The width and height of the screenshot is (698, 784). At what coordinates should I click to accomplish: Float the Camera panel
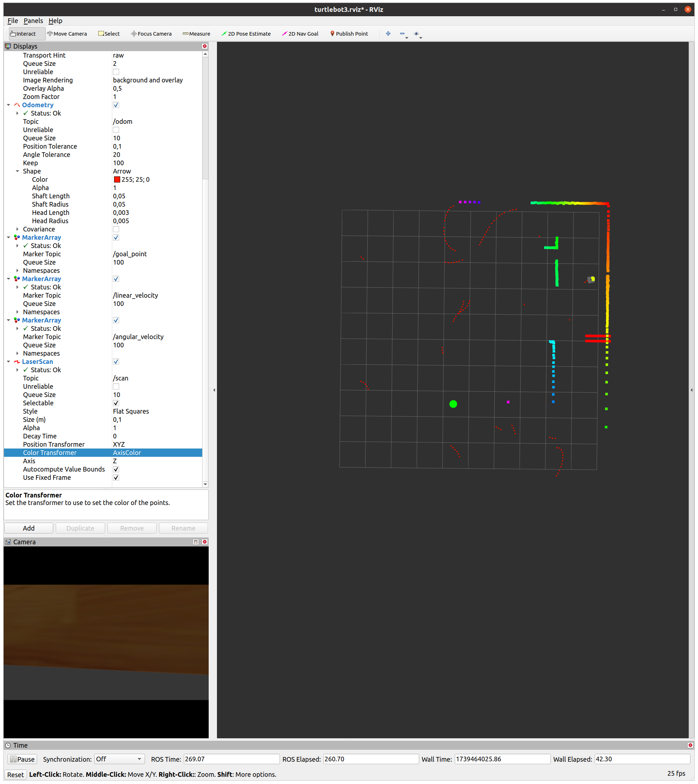click(196, 542)
